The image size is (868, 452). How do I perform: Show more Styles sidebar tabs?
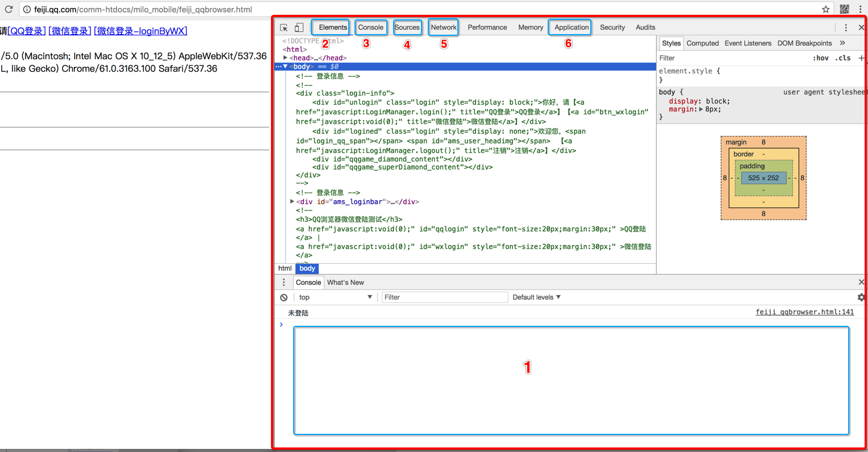point(842,43)
